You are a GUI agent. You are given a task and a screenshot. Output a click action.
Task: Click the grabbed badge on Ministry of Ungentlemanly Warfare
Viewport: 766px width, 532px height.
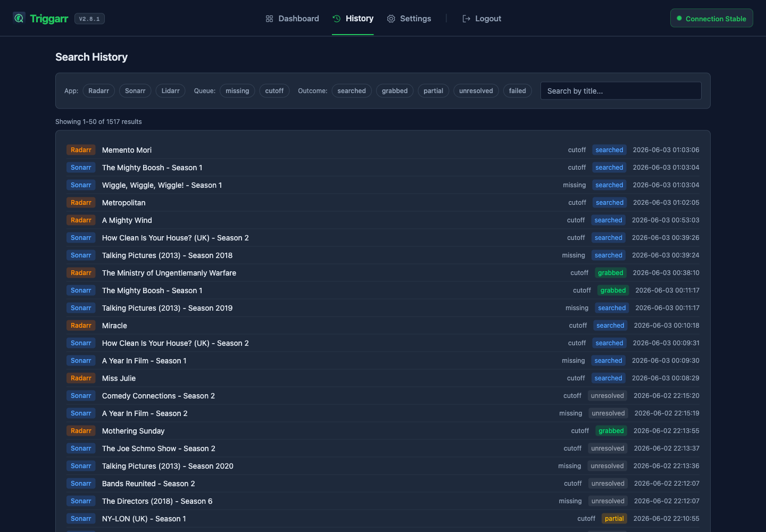click(x=611, y=273)
